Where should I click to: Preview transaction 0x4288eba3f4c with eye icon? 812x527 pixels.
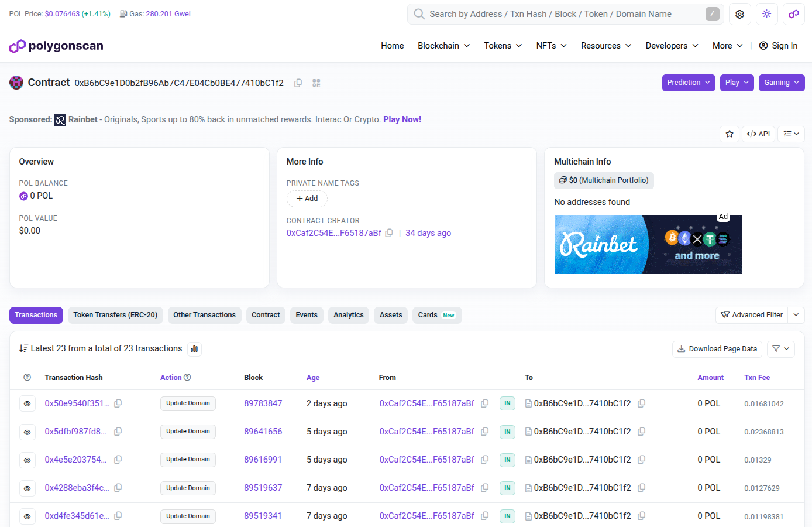[27, 488]
